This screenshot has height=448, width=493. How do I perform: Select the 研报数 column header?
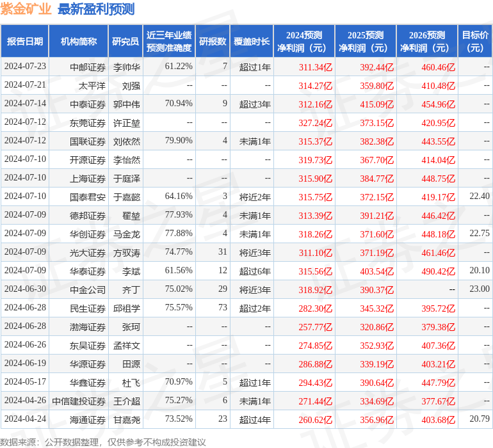pyautogui.click(x=213, y=41)
